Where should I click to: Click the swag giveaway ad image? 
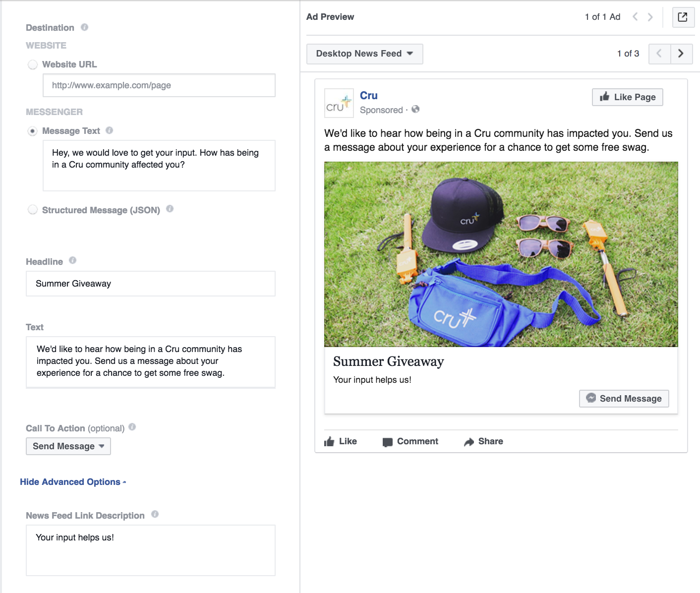click(x=501, y=254)
